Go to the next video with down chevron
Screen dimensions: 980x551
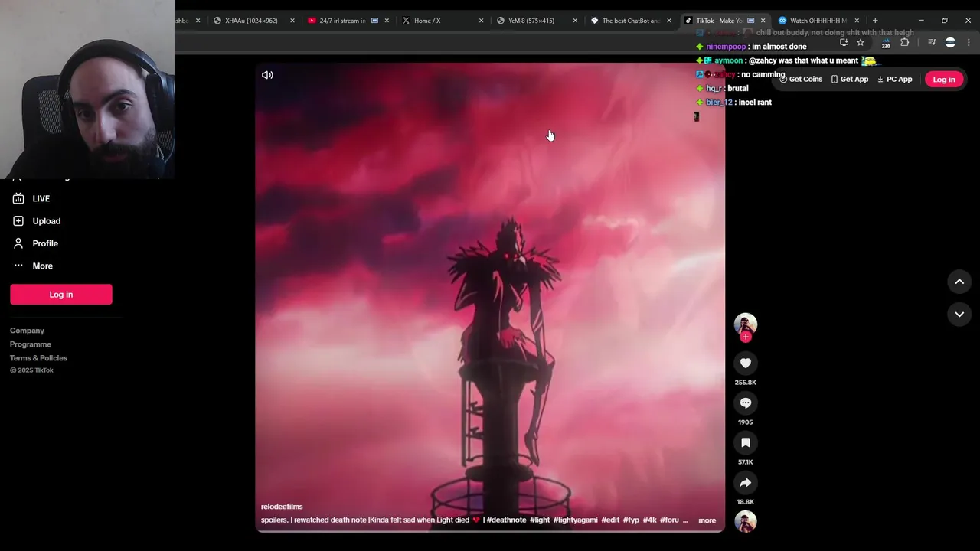pos(959,315)
